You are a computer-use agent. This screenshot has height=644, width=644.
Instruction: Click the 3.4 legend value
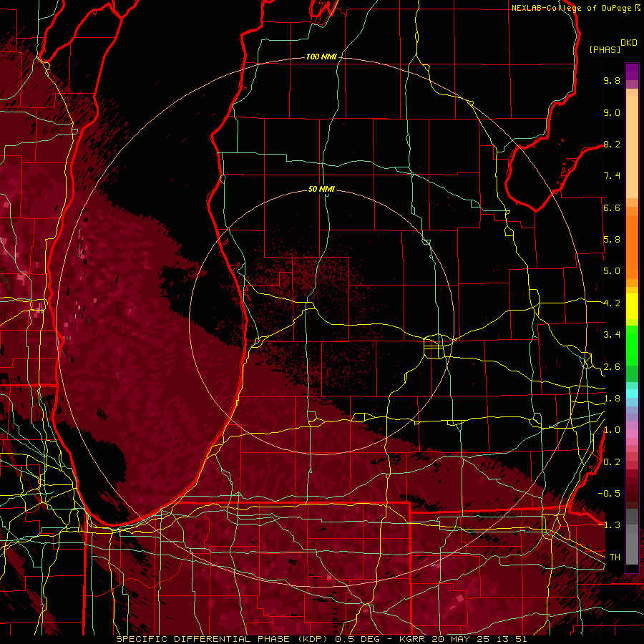click(612, 335)
